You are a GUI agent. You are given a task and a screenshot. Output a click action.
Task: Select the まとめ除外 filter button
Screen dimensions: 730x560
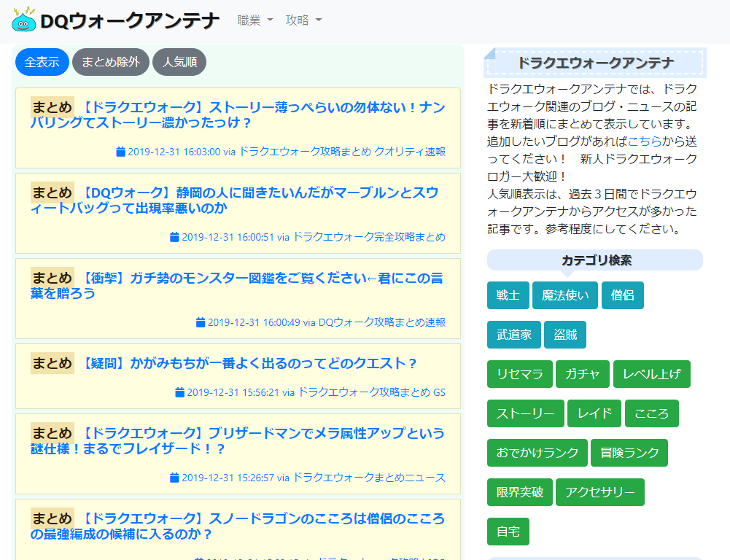(111, 62)
